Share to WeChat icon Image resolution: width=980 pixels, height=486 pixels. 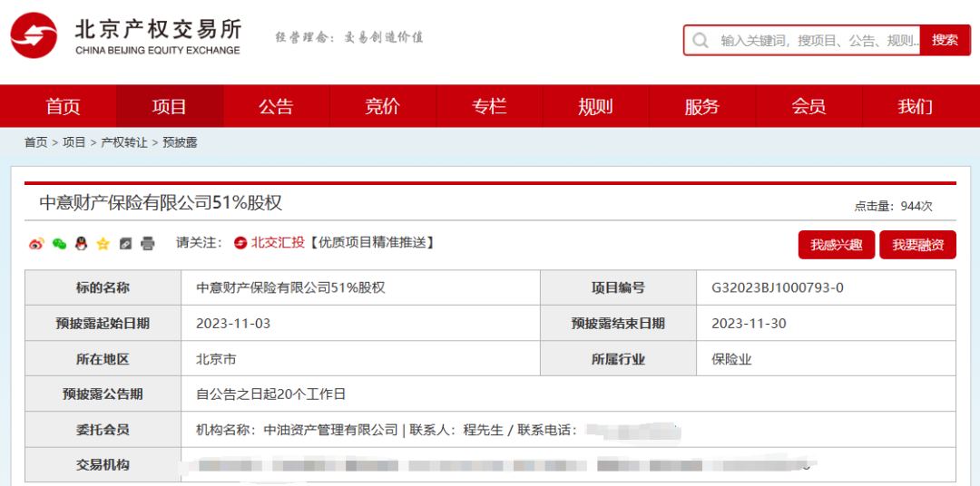coord(59,244)
